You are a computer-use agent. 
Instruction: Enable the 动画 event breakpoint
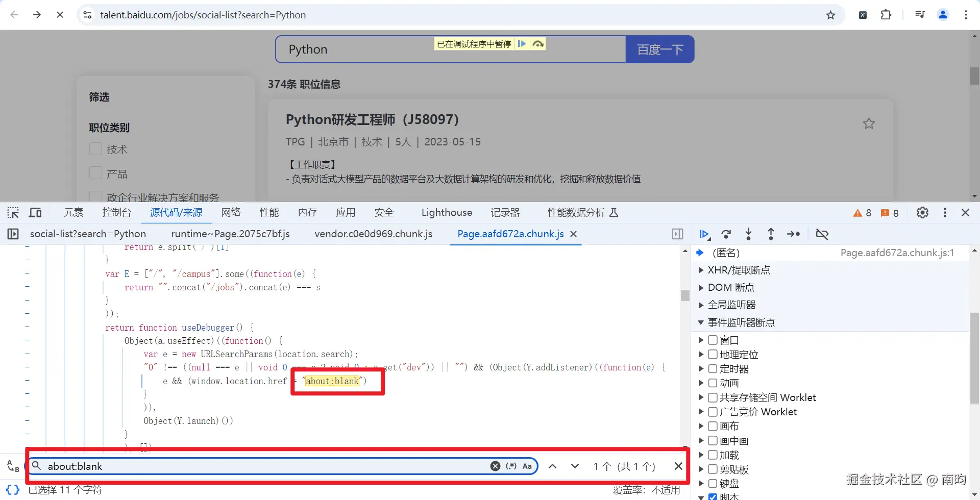[x=712, y=383]
